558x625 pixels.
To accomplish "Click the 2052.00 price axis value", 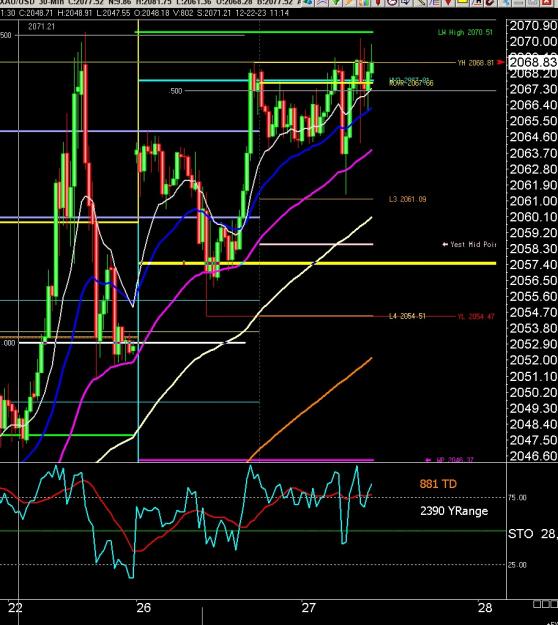I will click(x=533, y=360).
